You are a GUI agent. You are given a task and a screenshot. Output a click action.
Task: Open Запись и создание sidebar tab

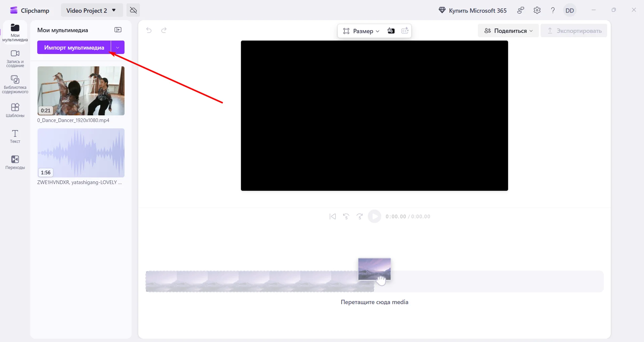click(15, 59)
